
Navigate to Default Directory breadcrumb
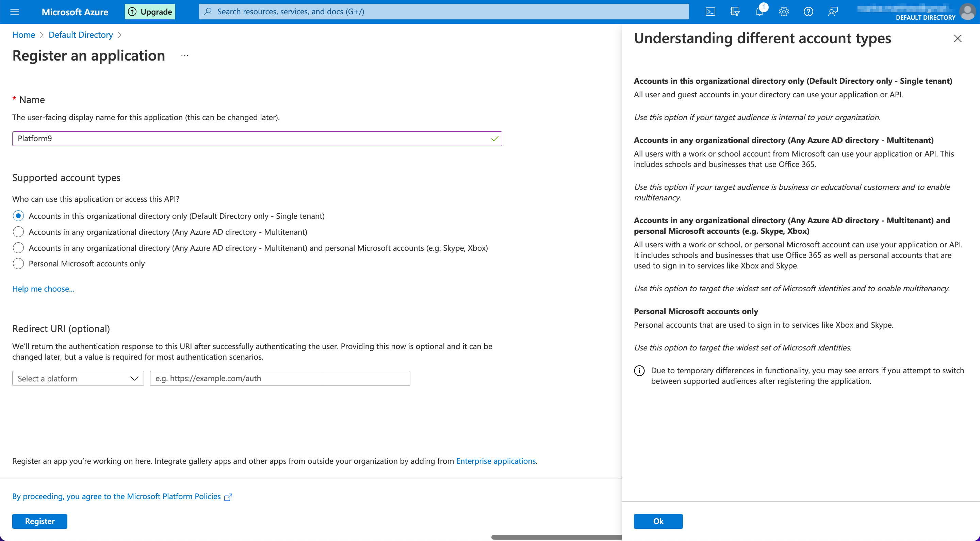pos(81,35)
